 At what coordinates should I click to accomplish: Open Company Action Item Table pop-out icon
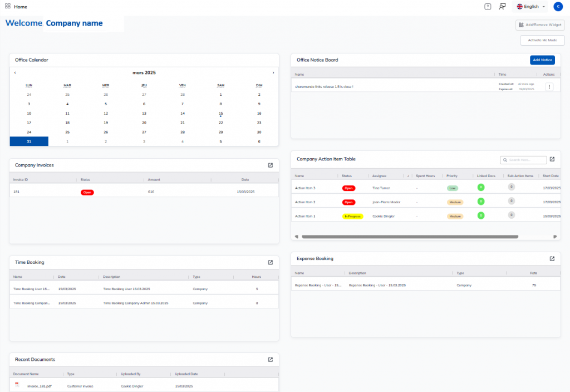[x=552, y=159]
